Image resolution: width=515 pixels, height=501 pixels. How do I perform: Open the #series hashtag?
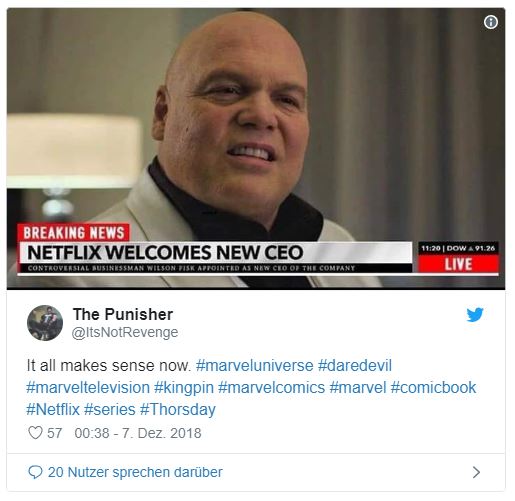(x=110, y=409)
